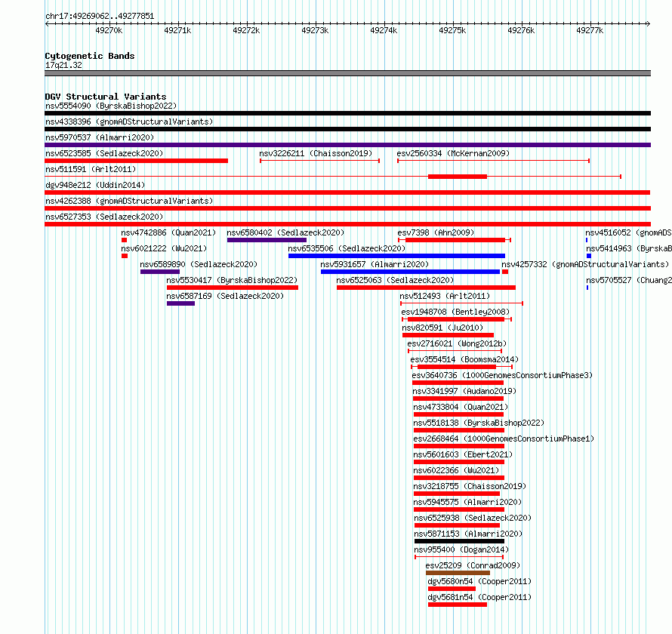The height and width of the screenshot is (634, 672).
Task: Select the nsv5414963 label at right edge
Action: point(629,248)
